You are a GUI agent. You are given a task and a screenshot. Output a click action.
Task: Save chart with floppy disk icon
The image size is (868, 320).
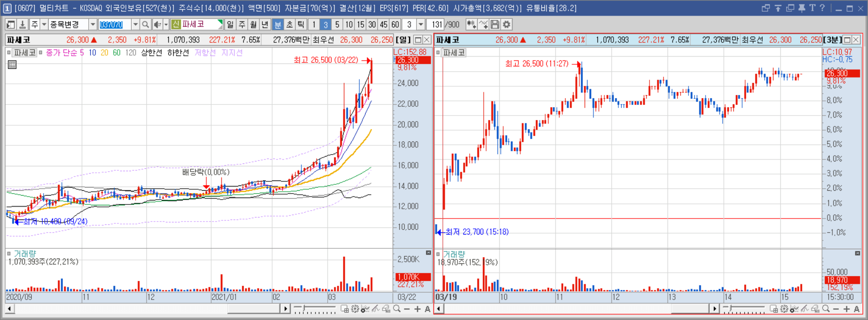point(495,24)
